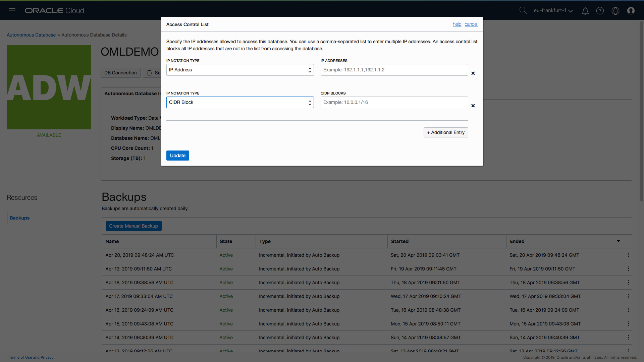
Task: Remove the CIDR Block entry row
Action: 473,106
